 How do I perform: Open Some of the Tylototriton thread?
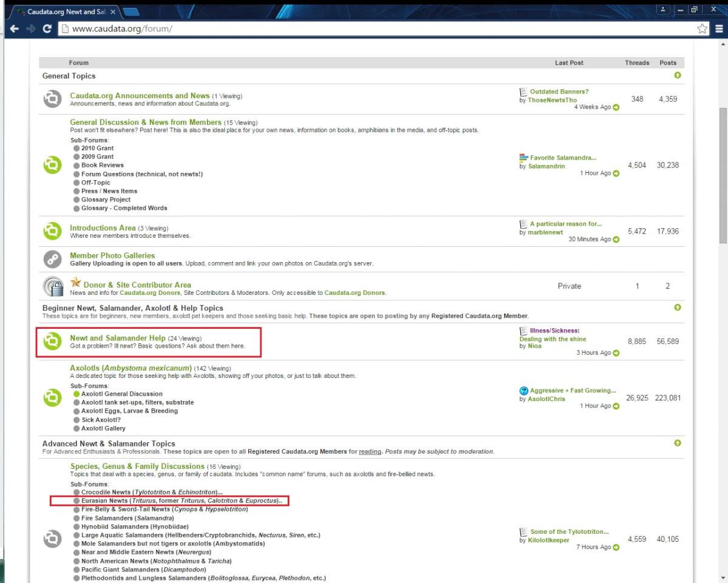pyautogui.click(x=570, y=531)
